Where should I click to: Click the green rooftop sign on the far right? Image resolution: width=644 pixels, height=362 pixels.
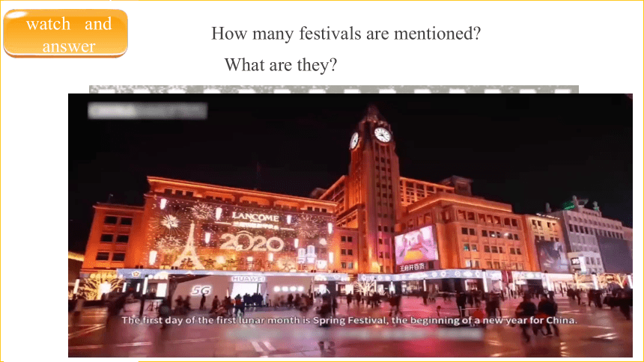(569, 205)
